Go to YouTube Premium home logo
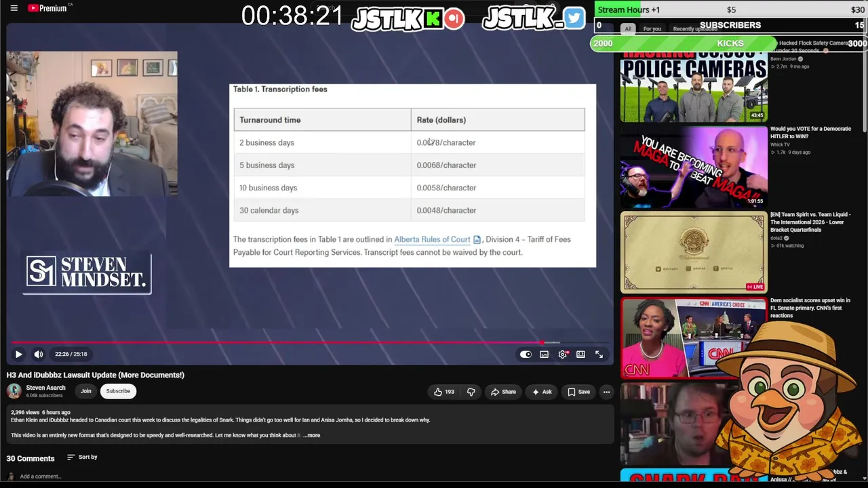Viewport: 868px width, 488px height. [47, 8]
